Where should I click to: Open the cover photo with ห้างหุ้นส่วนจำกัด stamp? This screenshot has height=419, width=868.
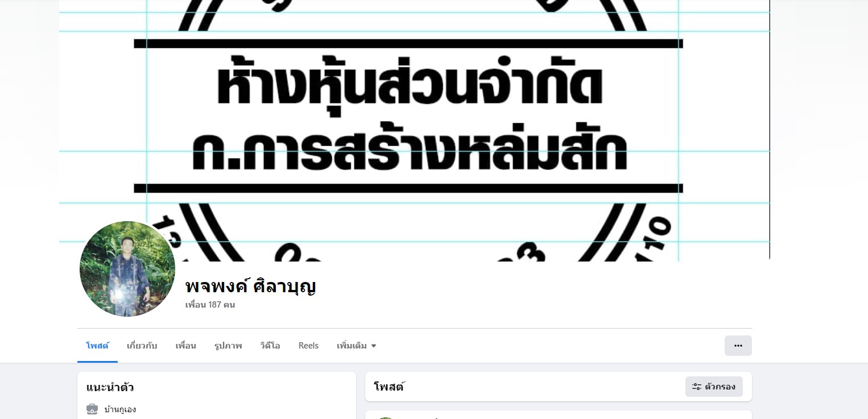tap(414, 130)
